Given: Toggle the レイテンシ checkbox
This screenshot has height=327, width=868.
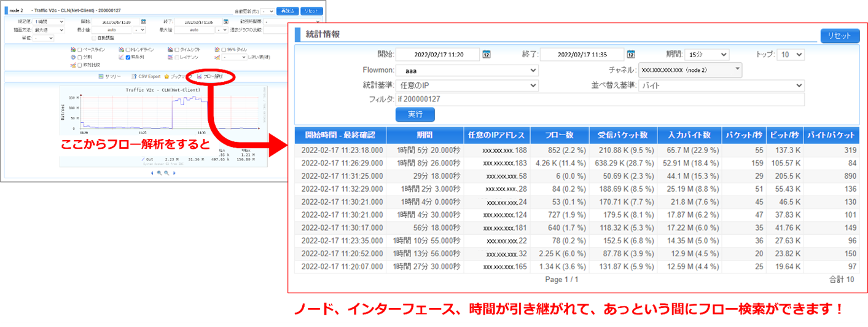Looking at the screenshot, I should [x=177, y=57].
